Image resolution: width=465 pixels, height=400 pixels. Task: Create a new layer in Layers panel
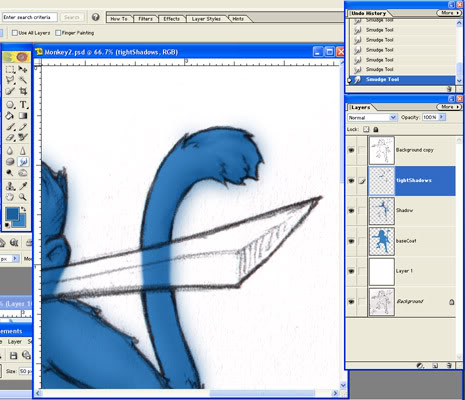[435, 366]
